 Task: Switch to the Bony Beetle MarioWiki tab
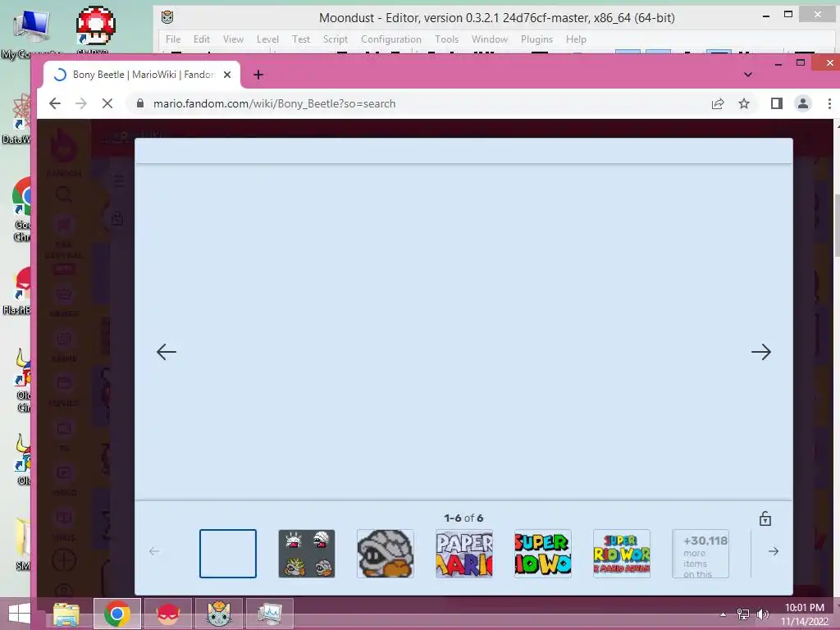pos(141,75)
